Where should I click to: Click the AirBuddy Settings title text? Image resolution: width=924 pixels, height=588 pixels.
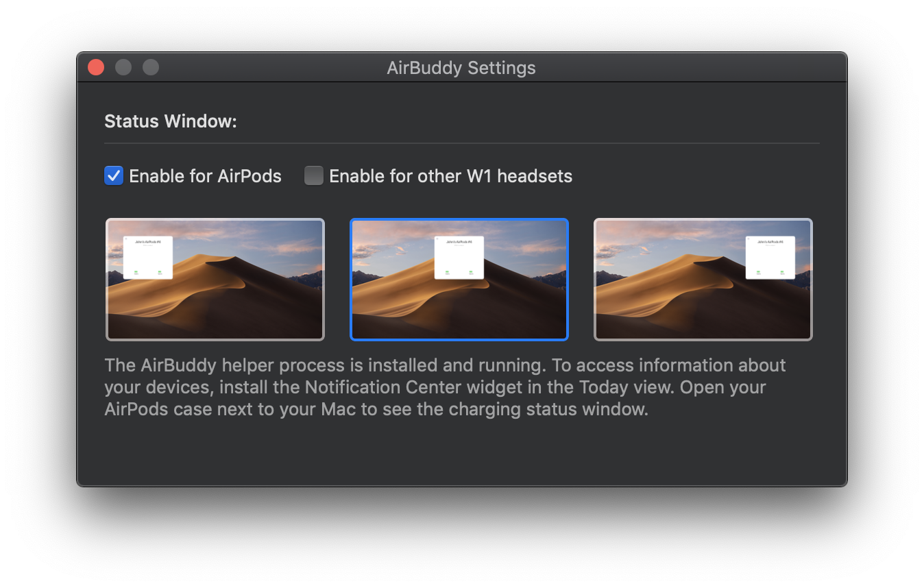coord(461,68)
